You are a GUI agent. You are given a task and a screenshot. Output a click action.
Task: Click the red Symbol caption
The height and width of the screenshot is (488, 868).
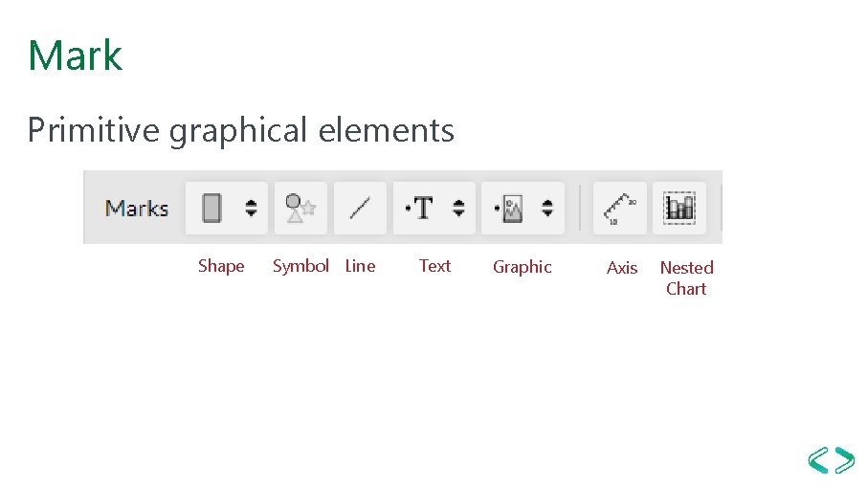coord(300,266)
